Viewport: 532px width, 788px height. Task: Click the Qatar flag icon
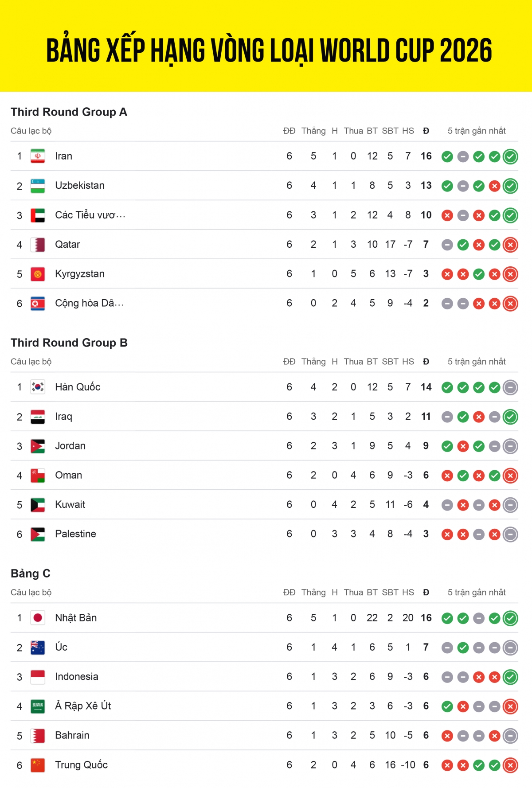[38, 245]
